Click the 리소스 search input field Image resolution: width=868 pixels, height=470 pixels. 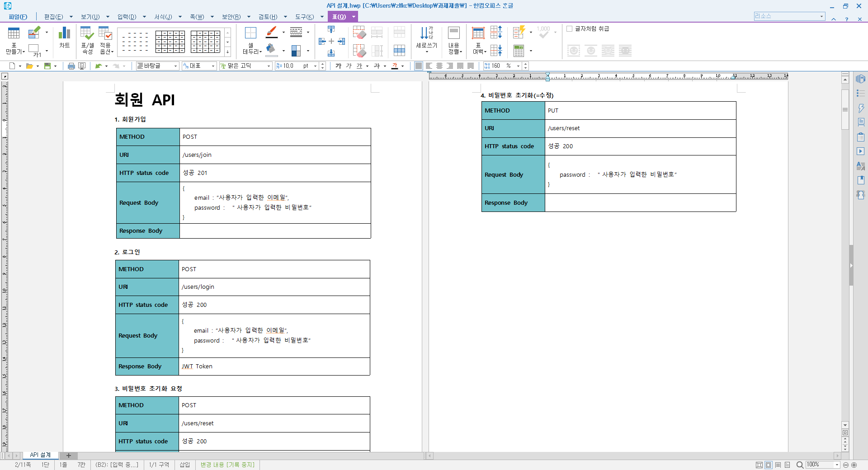(789, 16)
